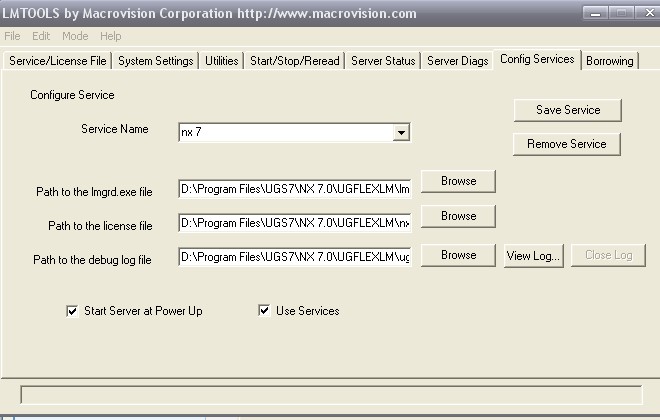Image resolution: width=660 pixels, height=420 pixels.
Task: Click the 'Path to the license file' label
Action: click(100, 226)
